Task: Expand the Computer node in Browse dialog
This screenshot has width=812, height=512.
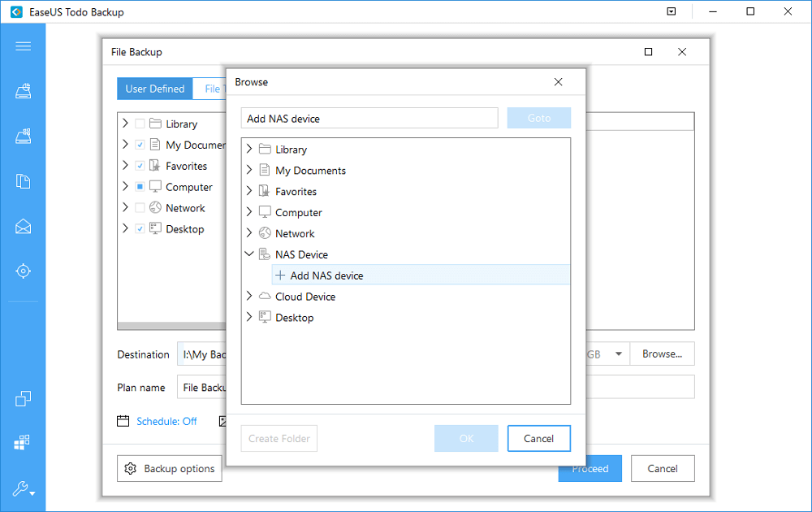Action: pos(249,211)
